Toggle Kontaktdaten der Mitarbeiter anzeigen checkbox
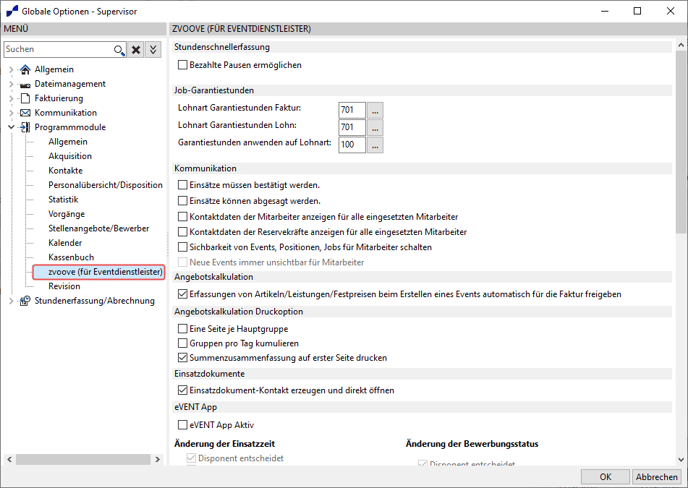 click(183, 217)
